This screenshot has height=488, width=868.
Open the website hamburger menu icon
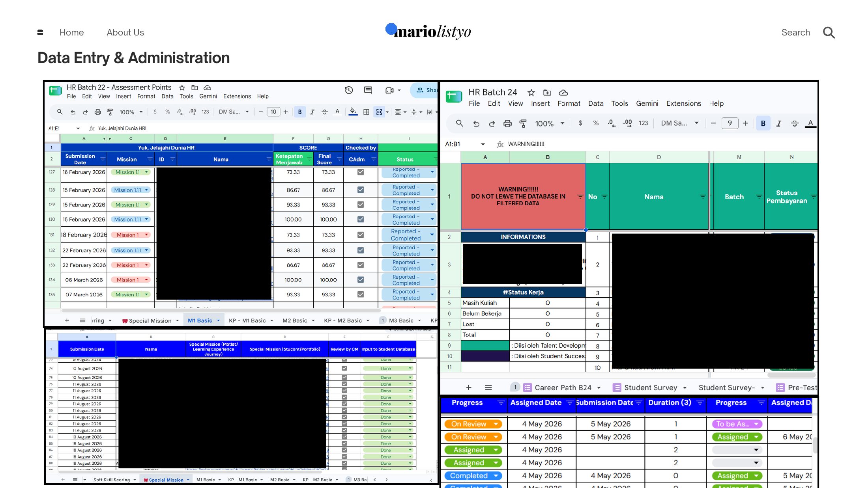click(x=40, y=32)
